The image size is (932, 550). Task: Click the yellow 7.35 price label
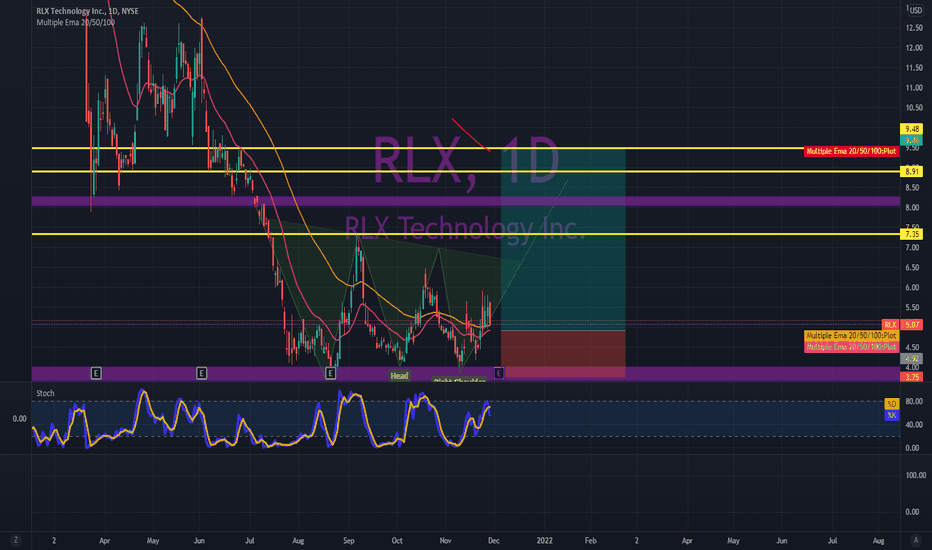click(x=912, y=234)
